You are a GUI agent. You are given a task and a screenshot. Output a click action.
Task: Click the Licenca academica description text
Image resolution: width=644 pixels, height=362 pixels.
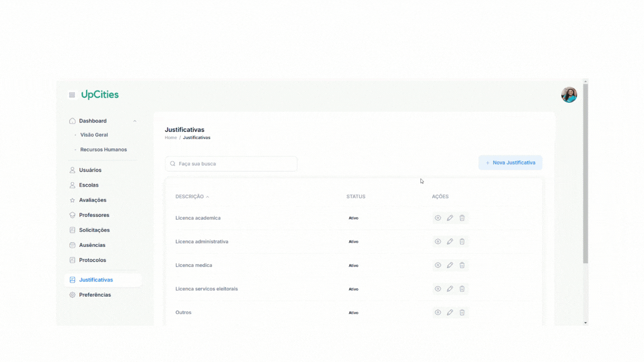(198, 218)
